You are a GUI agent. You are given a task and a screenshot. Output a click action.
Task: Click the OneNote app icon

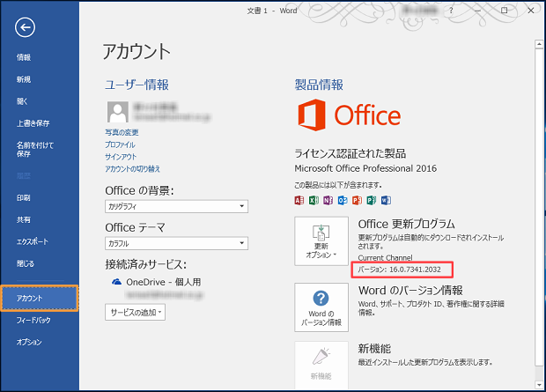(x=328, y=200)
